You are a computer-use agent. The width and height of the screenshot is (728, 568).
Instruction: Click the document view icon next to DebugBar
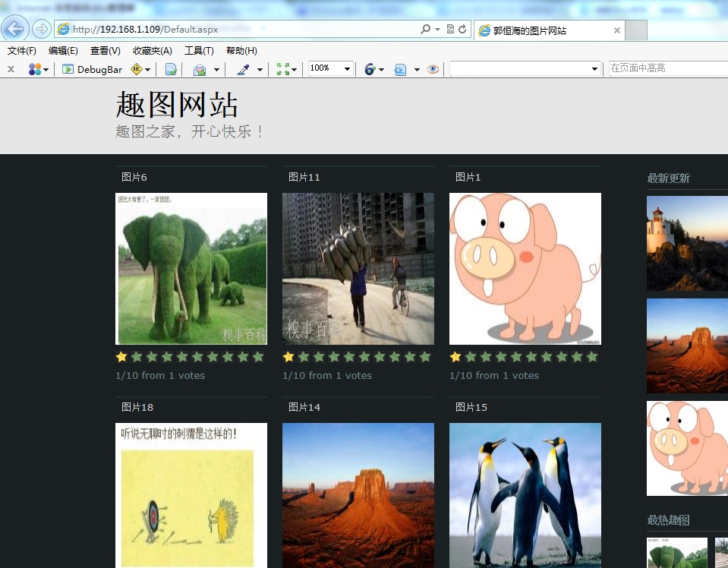pos(170,68)
